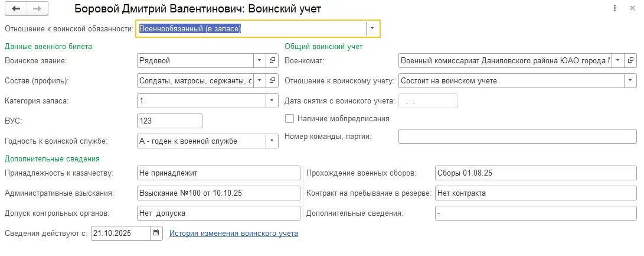This screenshot has width=644, height=256.
Task: Click the Контракт на пребывание в резерве label
Action: [x=369, y=193]
